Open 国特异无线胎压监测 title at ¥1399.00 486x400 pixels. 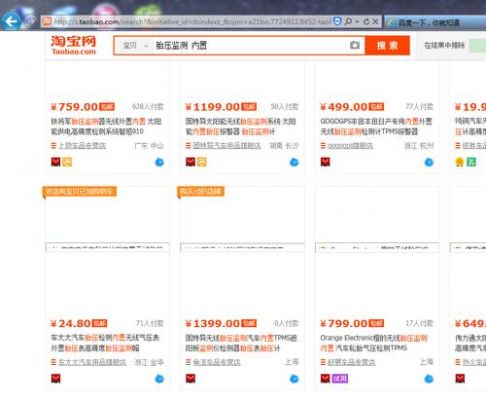click(241, 343)
